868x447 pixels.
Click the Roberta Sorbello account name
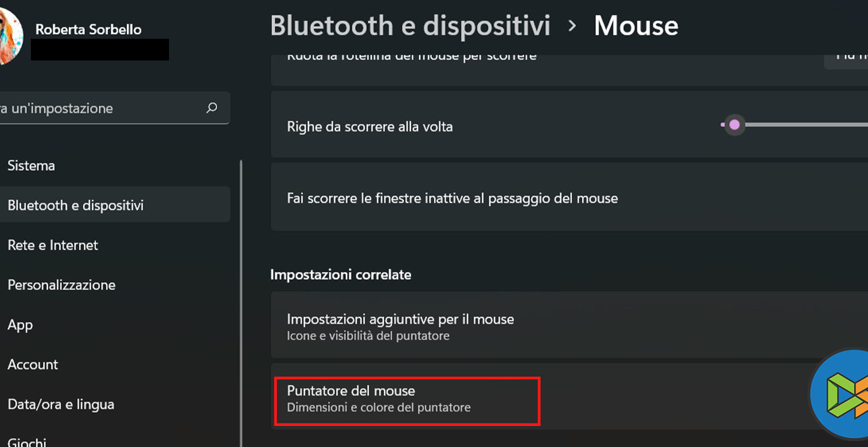point(88,30)
